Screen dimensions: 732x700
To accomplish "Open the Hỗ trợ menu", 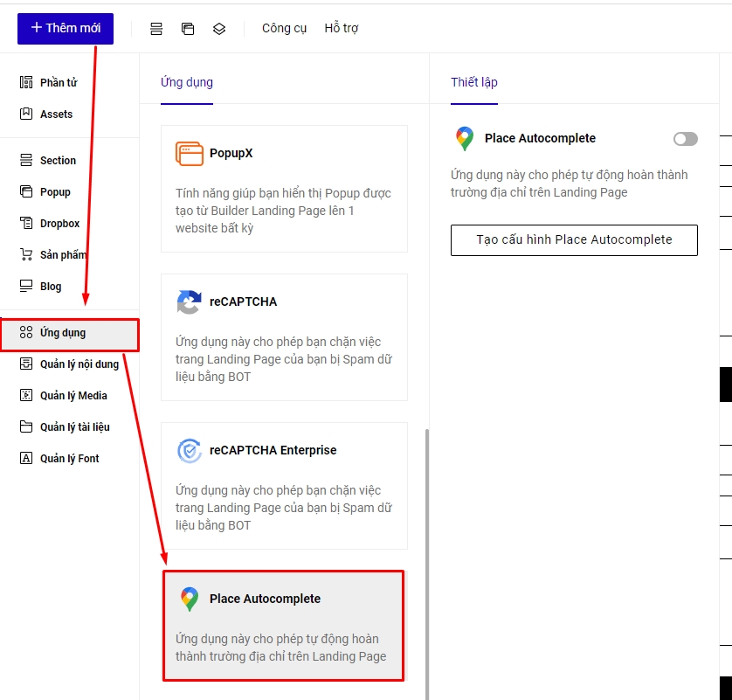I will pyautogui.click(x=341, y=28).
